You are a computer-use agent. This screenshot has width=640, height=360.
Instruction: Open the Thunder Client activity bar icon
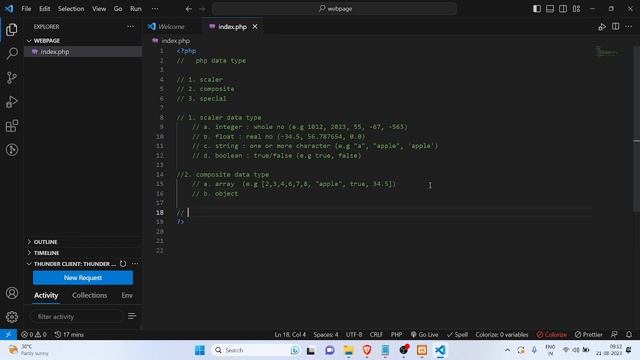(x=12, y=150)
